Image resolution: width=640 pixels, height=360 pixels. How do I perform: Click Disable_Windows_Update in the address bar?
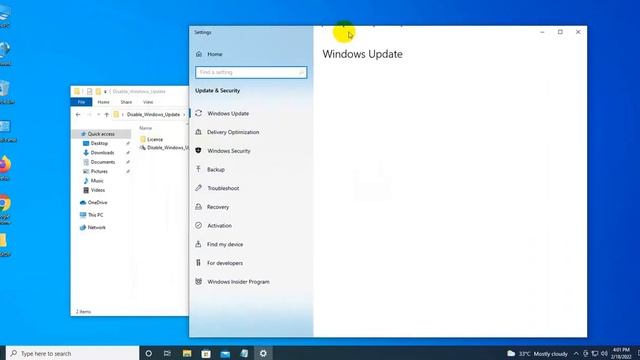[153, 115]
